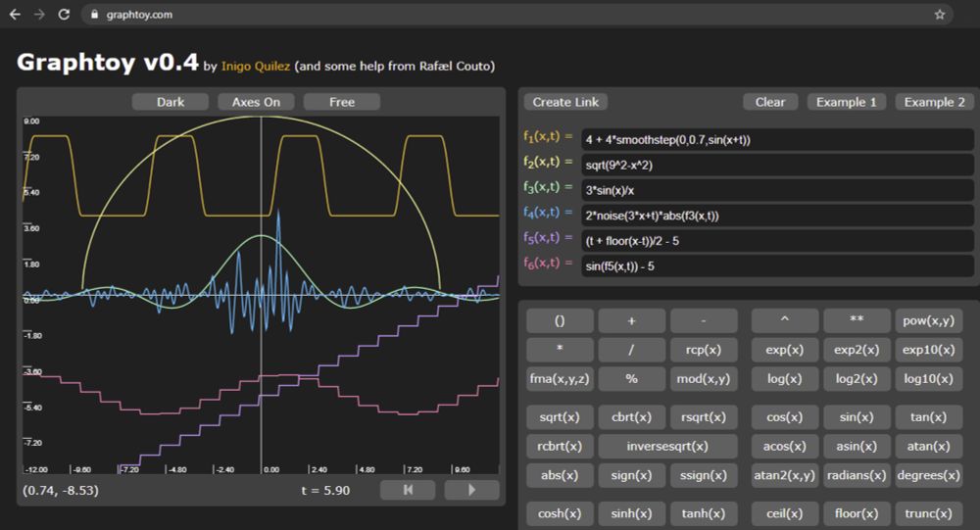Insert log2(x) function
This screenshot has height=530, width=980.
(x=857, y=379)
